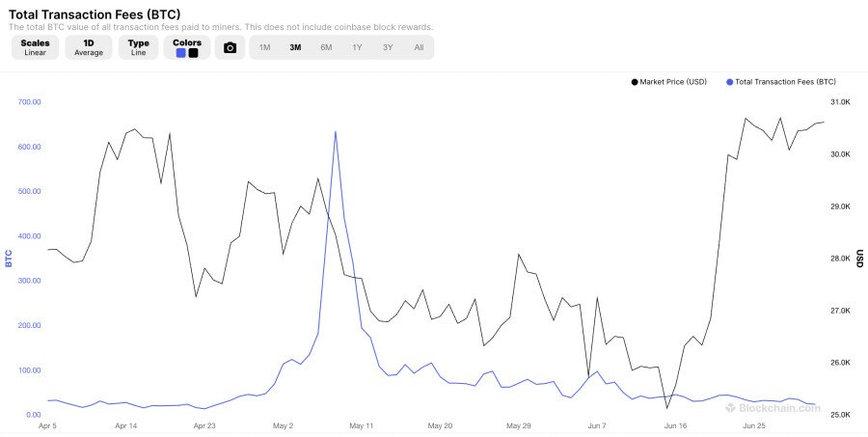Toggle Total Transaction Fees (BTC) series visibility
Viewport: 868px width, 437px height.
(785, 82)
